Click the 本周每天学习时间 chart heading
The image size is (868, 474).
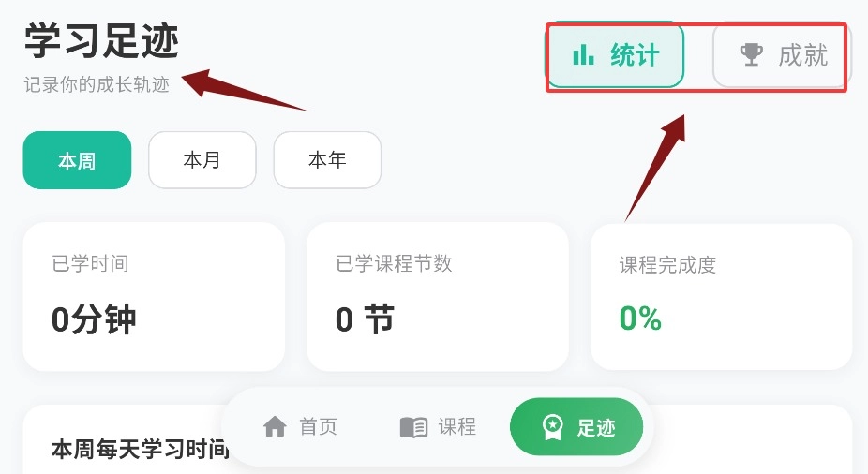coord(140,449)
